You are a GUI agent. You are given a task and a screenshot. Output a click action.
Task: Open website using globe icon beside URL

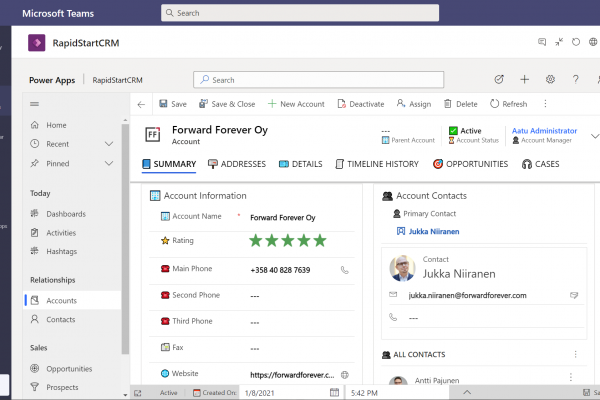click(x=345, y=375)
